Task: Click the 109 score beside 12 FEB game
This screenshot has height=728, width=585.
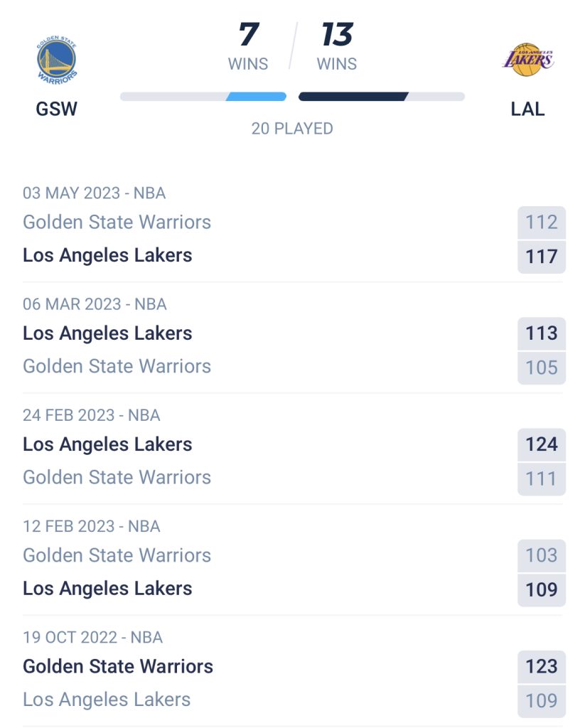Action: coord(542,589)
